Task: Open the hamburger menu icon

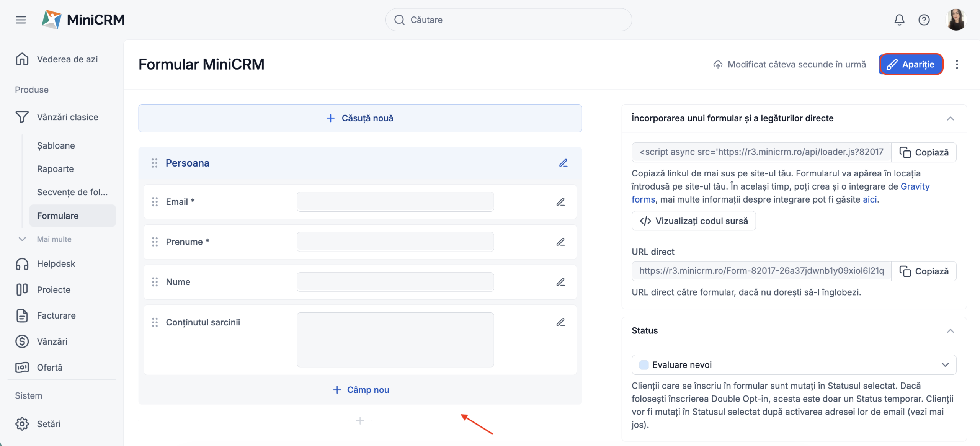Action: tap(21, 20)
